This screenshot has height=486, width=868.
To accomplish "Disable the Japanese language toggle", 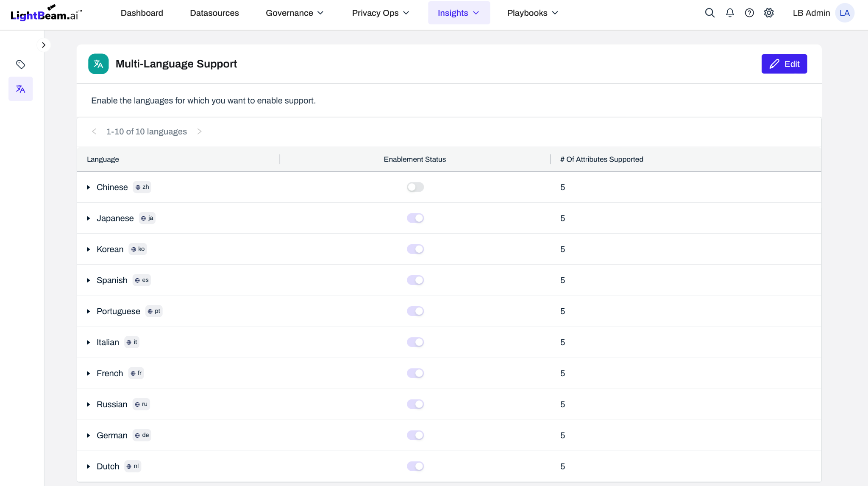I will (x=415, y=218).
